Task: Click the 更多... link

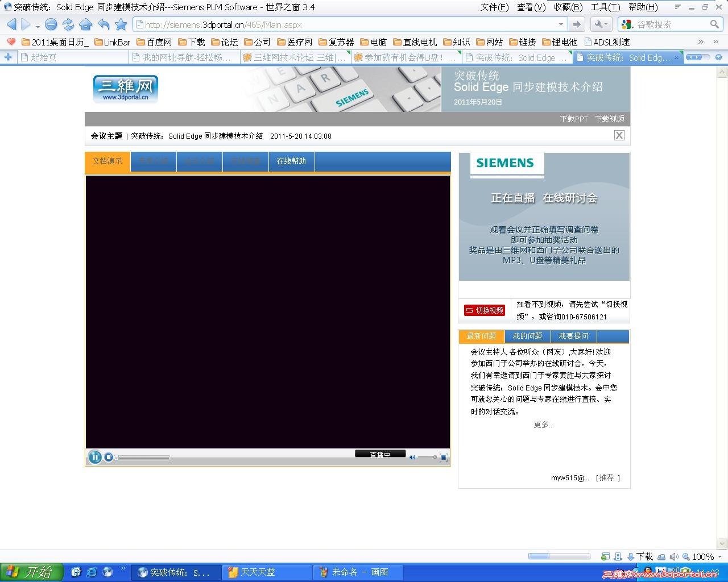Action: tap(544, 425)
